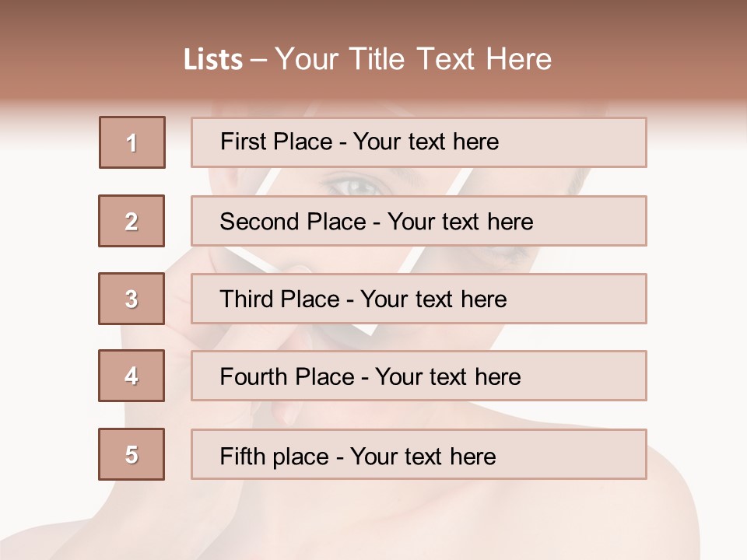Click the number 5 box
This screenshot has width=747, height=560.
pos(132,454)
